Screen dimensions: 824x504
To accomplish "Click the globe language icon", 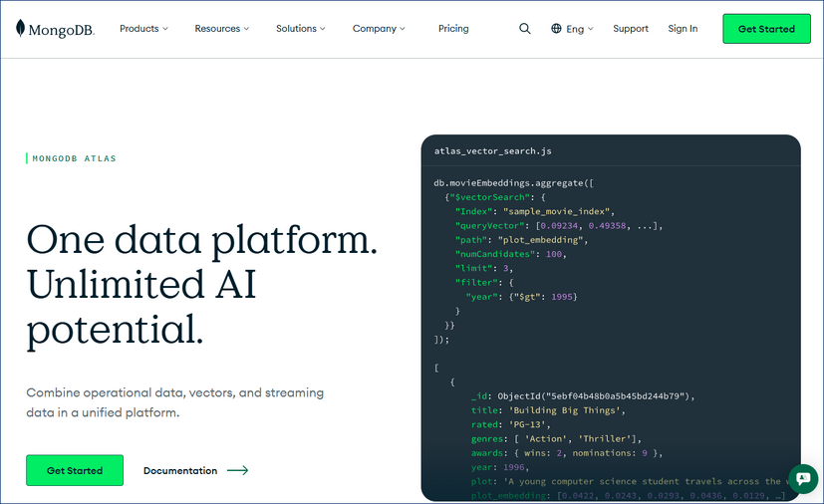I will (x=556, y=28).
